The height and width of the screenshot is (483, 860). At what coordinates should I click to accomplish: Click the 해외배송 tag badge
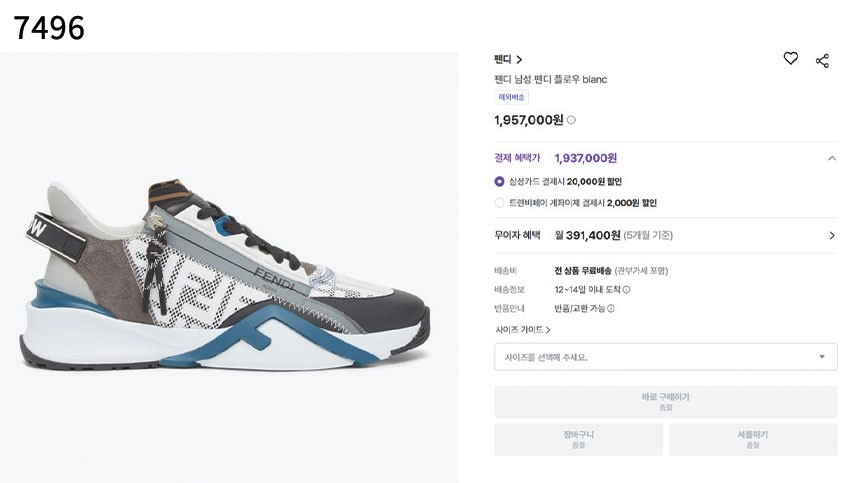click(511, 98)
